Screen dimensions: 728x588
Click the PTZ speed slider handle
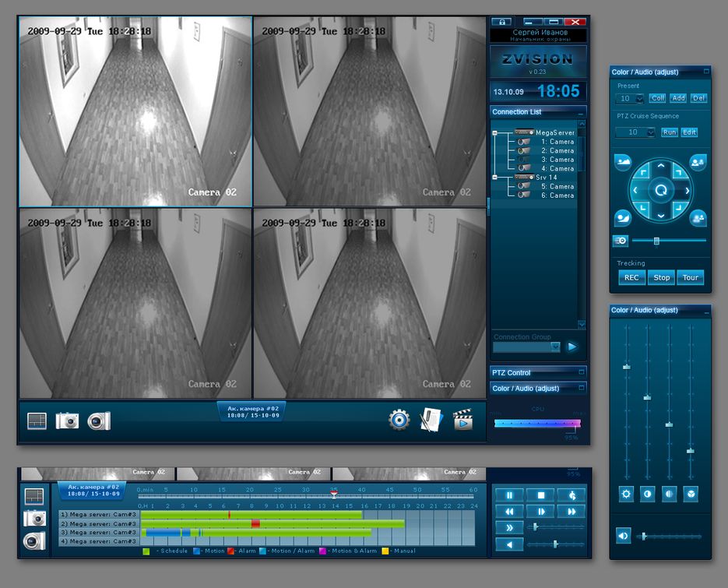(x=656, y=241)
